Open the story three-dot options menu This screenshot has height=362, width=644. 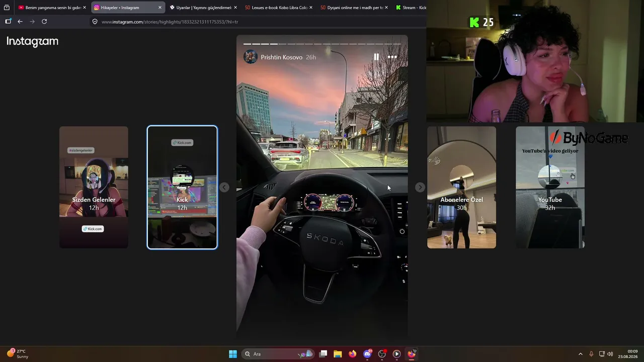tap(392, 57)
